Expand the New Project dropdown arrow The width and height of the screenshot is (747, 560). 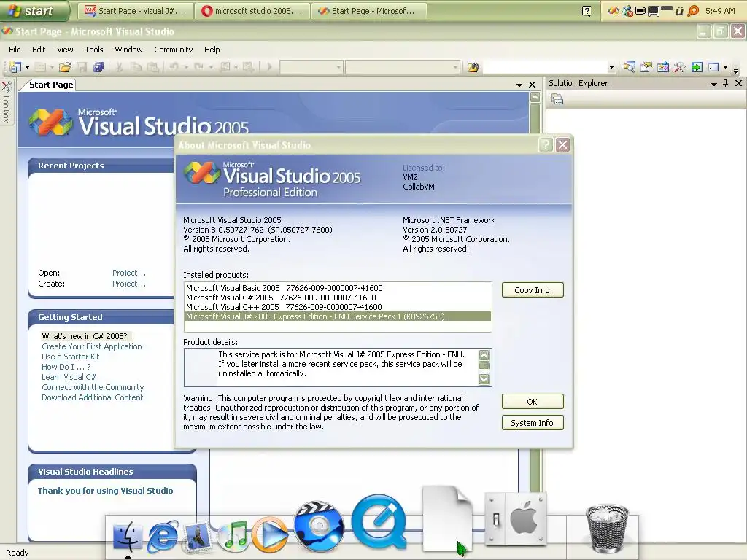[27, 67]
